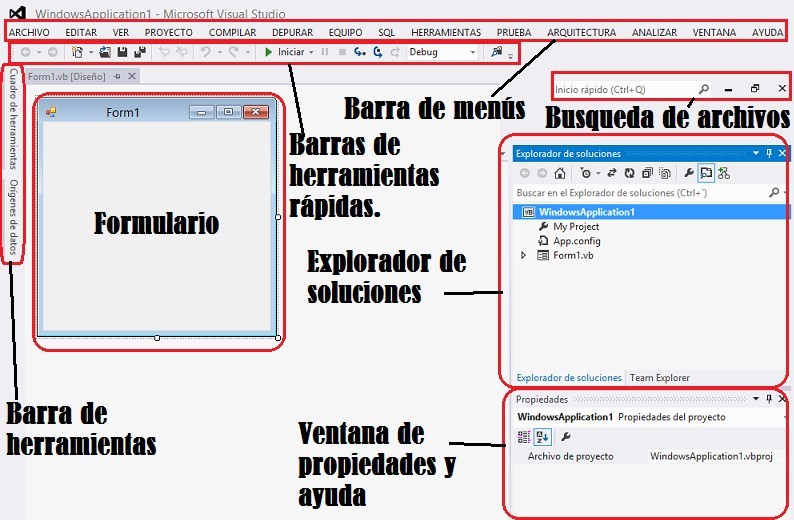Open the Redo history dropdown arrow
794x520 pixels.
point(248,52)
